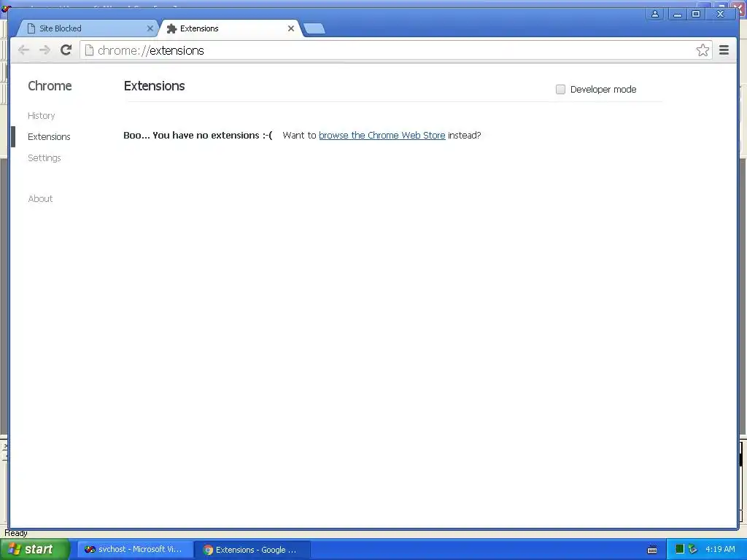Select the Extensions Google Chrome taskbar item
This screenshot has height=560, width=747.
coord(252,550)
